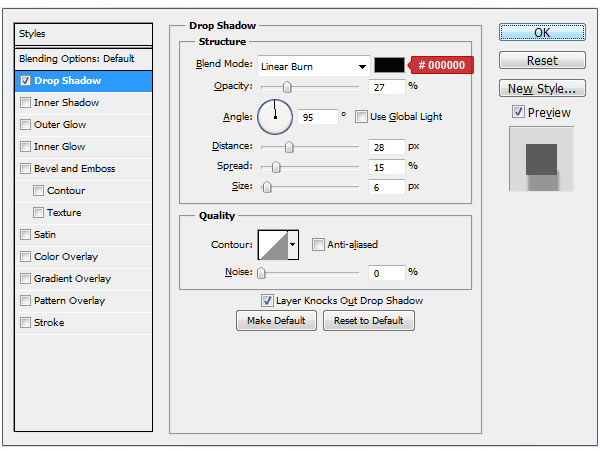Open the Blend Mode dropdown
The width and height of the screenshot is (600, 451).
tap(314, 67)
